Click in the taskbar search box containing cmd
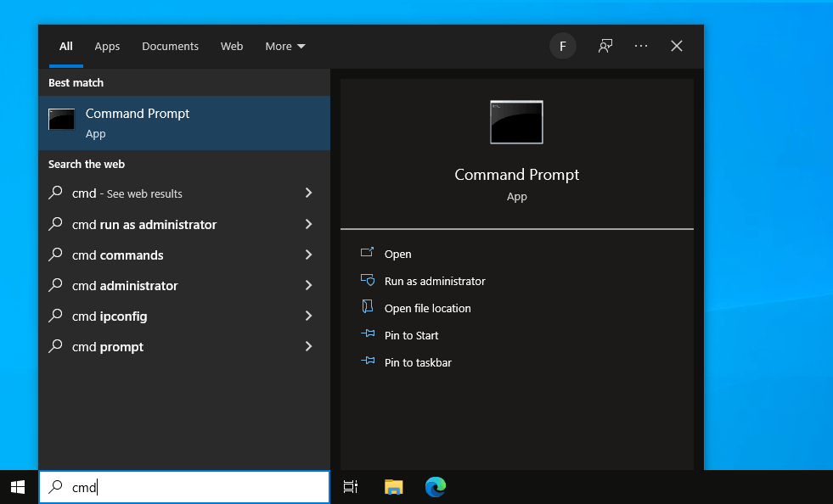Image resolution: width=833 pixels, height=504 pixels. point(184,487)
